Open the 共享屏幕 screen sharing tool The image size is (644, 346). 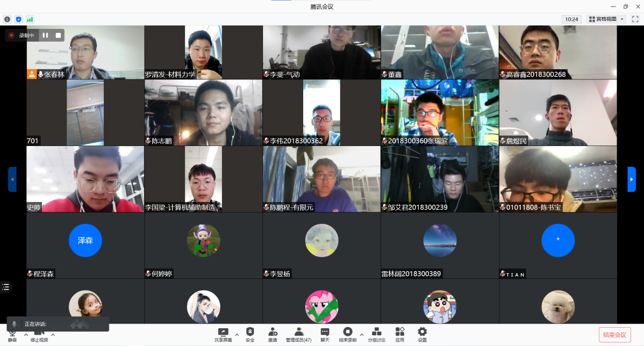223,334
